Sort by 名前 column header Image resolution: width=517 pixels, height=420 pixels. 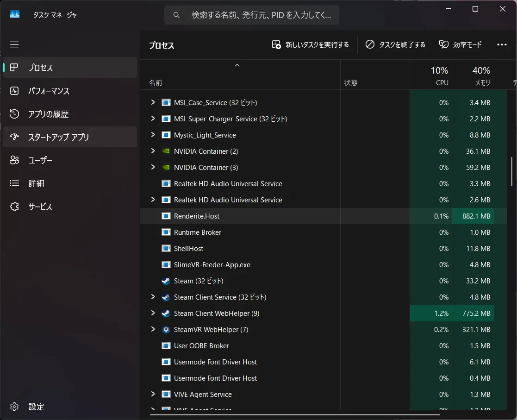[240, 75]
